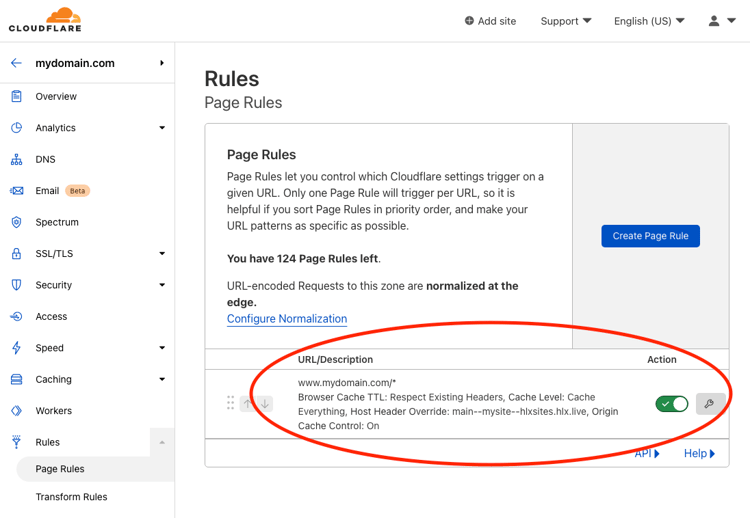
Task: Open Overview in the sidebar
Action: tap(56, 97)
